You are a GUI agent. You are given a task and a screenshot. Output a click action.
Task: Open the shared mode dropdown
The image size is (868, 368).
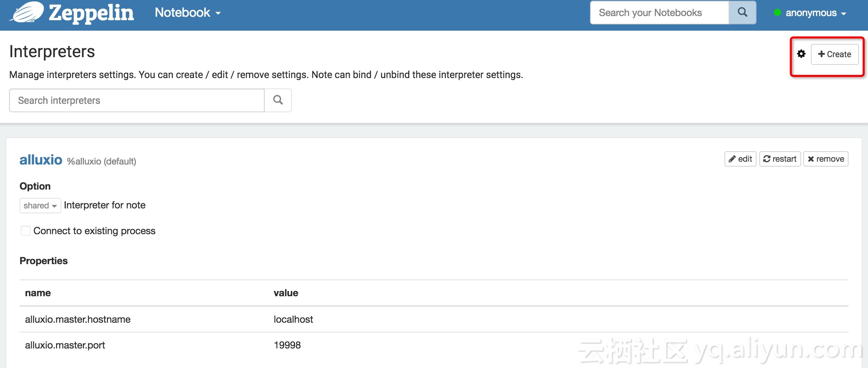point(40,206)
